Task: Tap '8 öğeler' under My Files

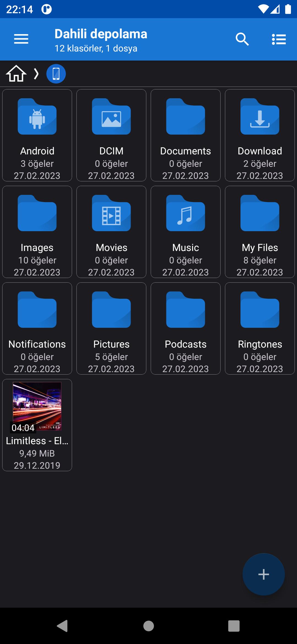Action: click(260, 260)
